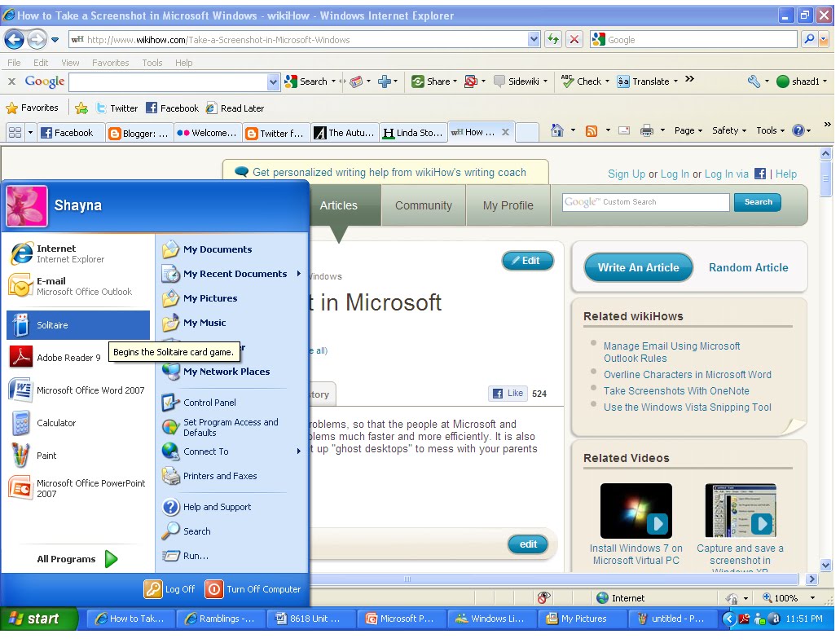Switch to untitled - Paint taskbar window
The width and height of the screenshot is (840, 643).
[674, 619]
